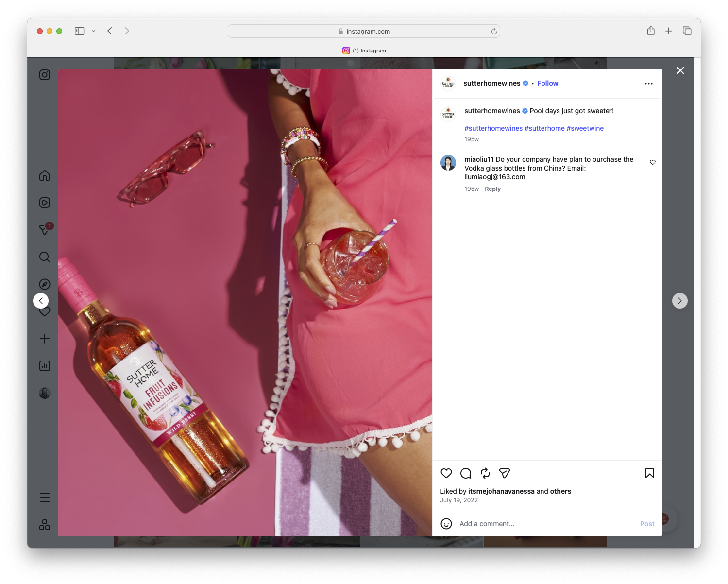
Task: Open the Home feed icon
Action: (x=45, y=176)
